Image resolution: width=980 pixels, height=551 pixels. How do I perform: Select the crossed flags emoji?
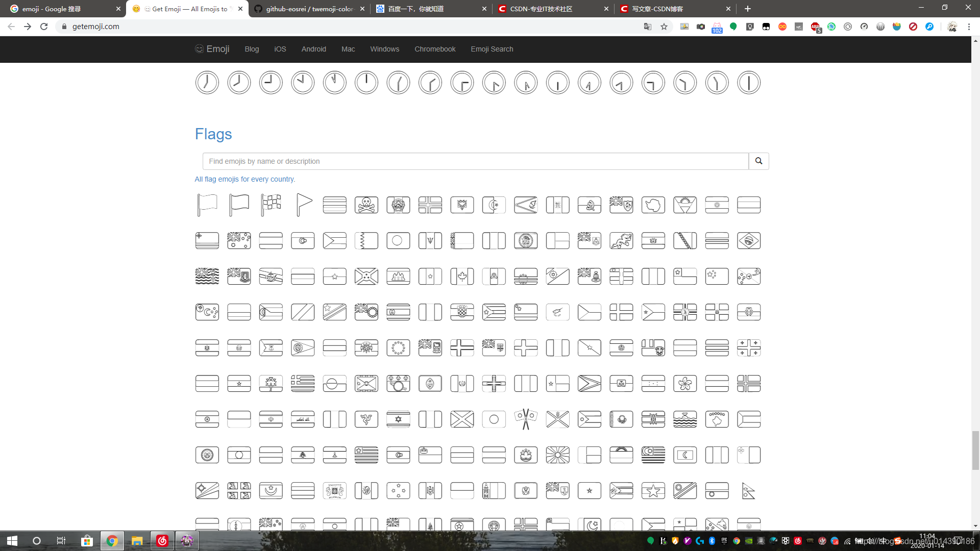(526, 419)
